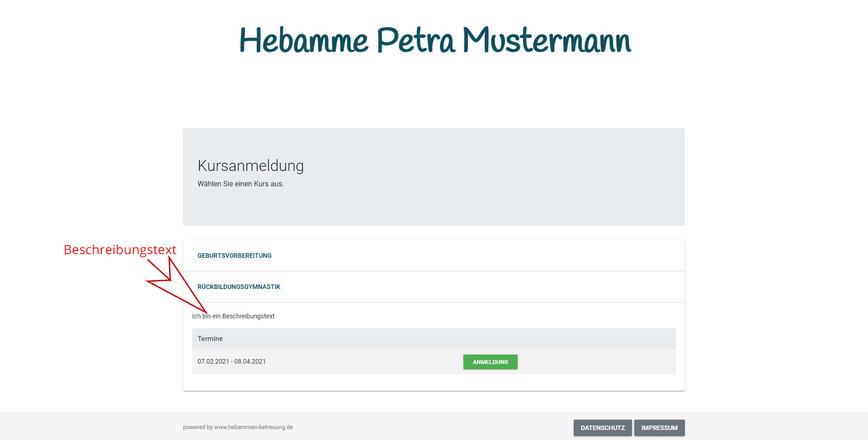Image resolution: width=868 pixels, height=440 pixels.
Task: Click the word 'Hebamme' in the title
Action: tap(304, 41)
